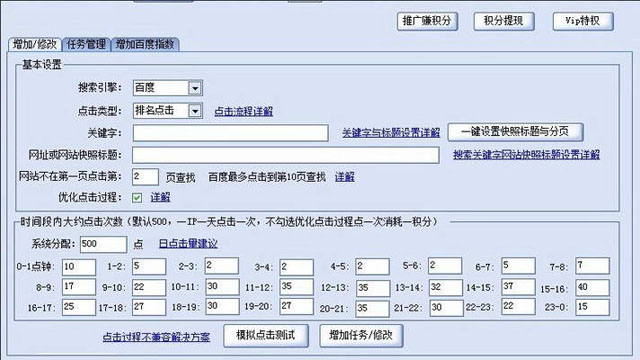The height and width of the screenshot is (360, 640).
Task: Select the 23-0 hour clicks field
Action: (593, 307)
